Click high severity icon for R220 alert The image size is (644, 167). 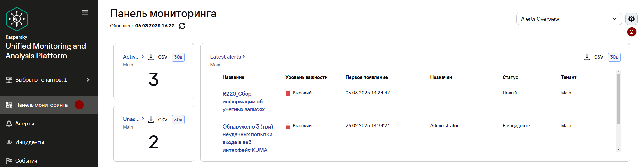coord(288,93)
